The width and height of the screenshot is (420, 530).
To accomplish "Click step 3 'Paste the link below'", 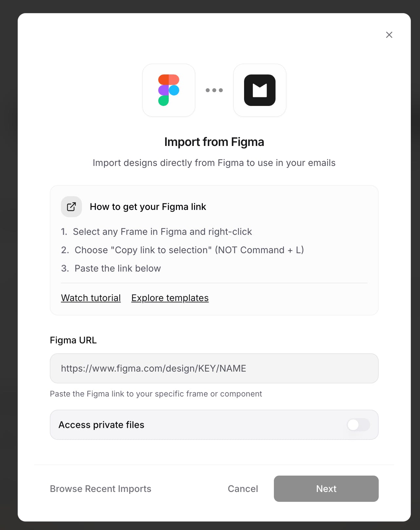I will [118, 268].
